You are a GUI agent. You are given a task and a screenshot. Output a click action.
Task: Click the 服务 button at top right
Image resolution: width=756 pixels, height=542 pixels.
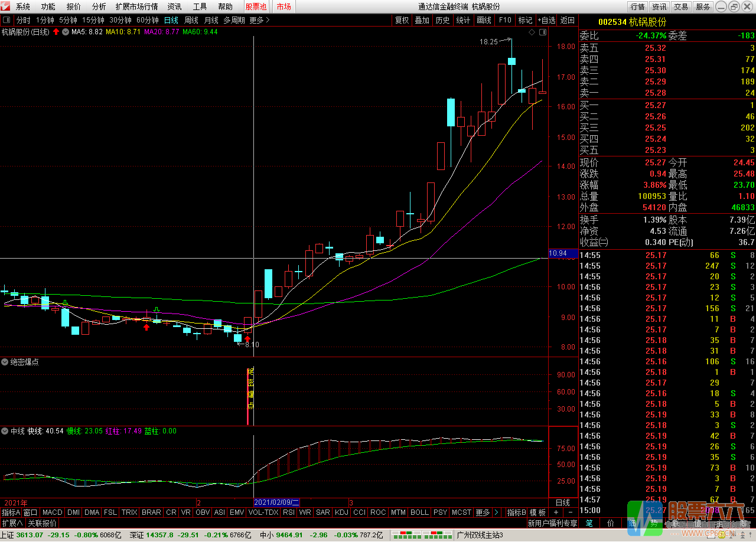click(x=703, y=6)
